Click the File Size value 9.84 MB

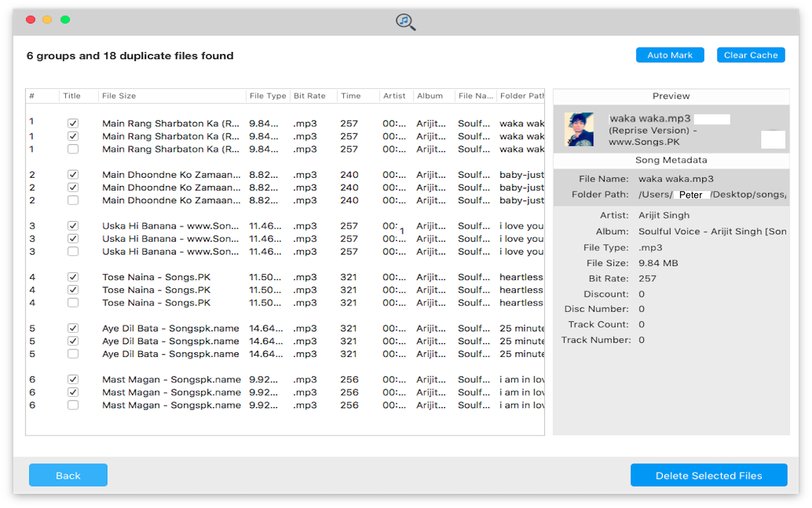click(x=659, y=263)
